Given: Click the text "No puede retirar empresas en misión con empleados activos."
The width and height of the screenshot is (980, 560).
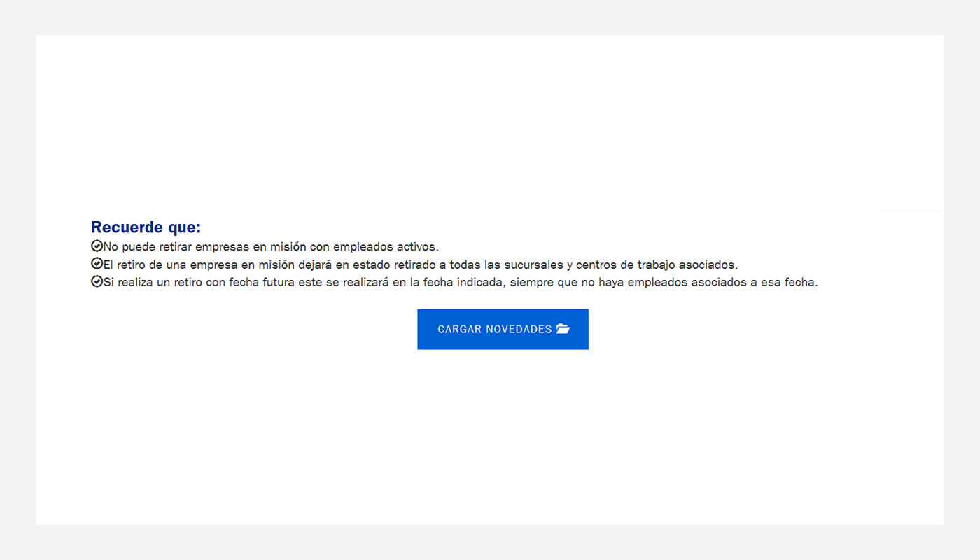Looking at the screenshot, I should (271, 247).
